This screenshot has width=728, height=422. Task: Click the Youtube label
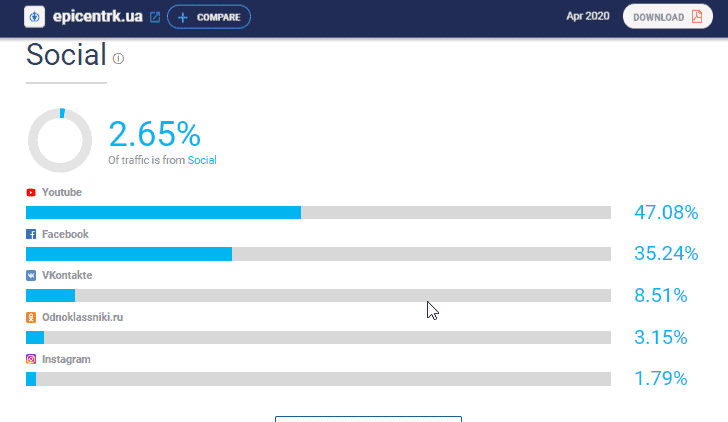[61, 192]
